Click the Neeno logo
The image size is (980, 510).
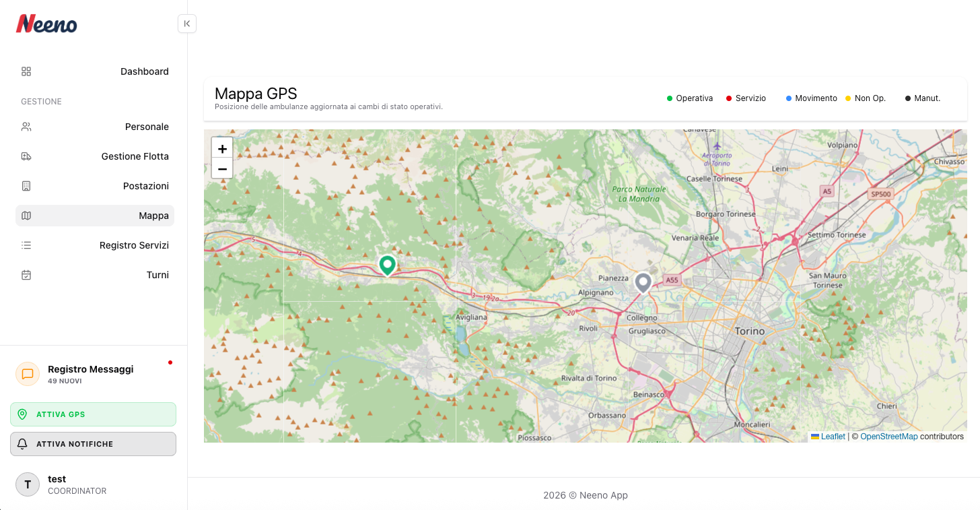46,24
